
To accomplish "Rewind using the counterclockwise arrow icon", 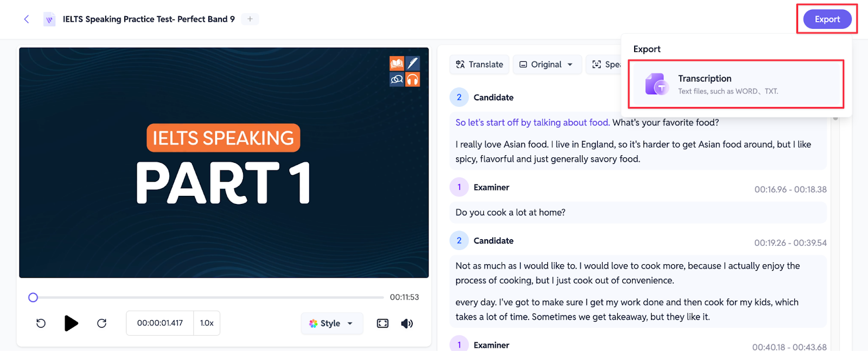I will 41,323.
